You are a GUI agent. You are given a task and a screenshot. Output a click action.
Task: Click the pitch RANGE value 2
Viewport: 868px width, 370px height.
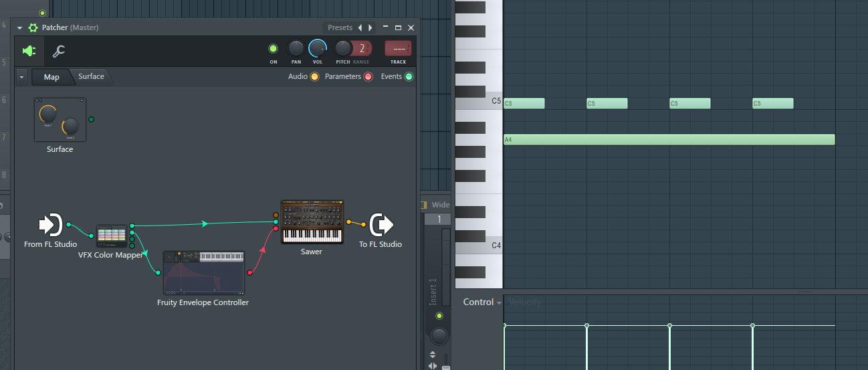(362, 48)
